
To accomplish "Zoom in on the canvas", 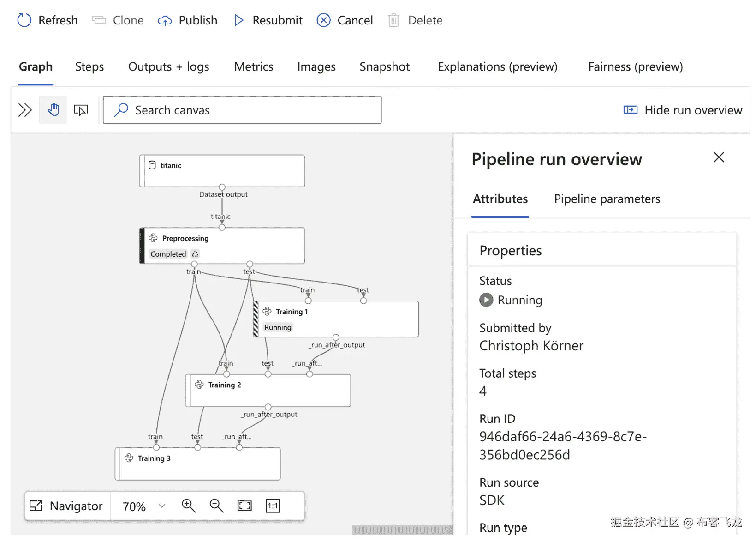I will 189,506.
